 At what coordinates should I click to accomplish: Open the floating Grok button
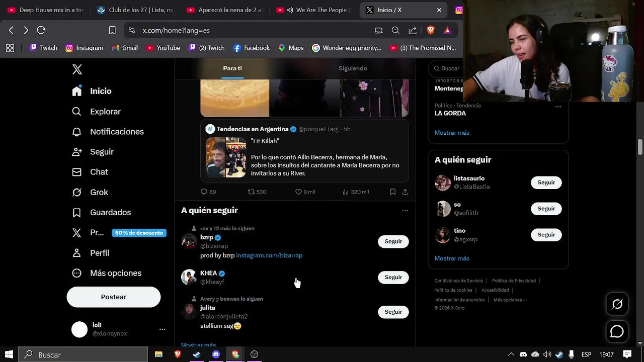[617, 304]
